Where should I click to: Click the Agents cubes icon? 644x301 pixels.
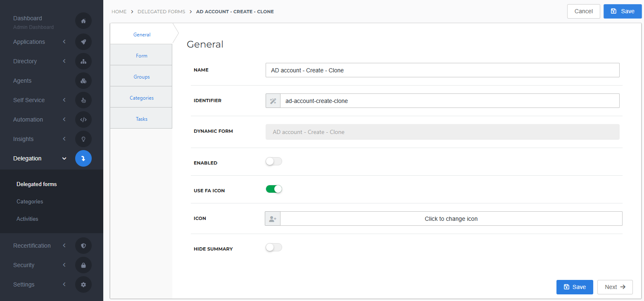coord(83,81)
